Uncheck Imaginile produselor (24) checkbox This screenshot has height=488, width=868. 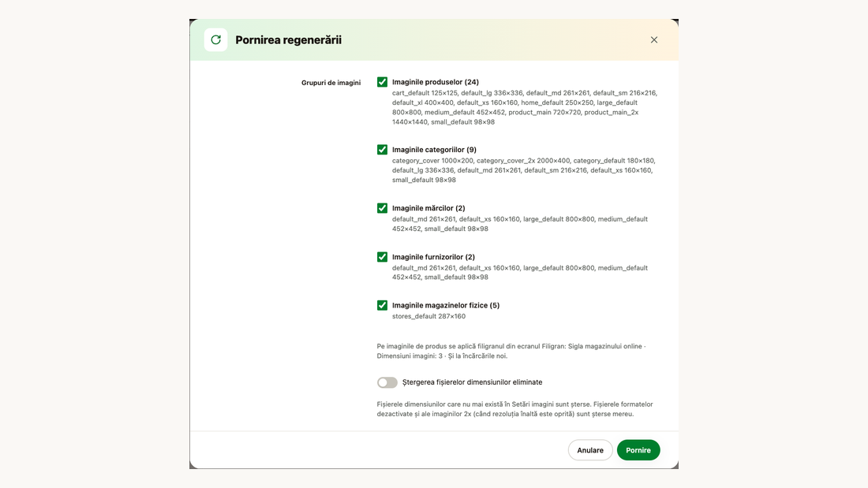pyautogui.click(x=382, y=82)
